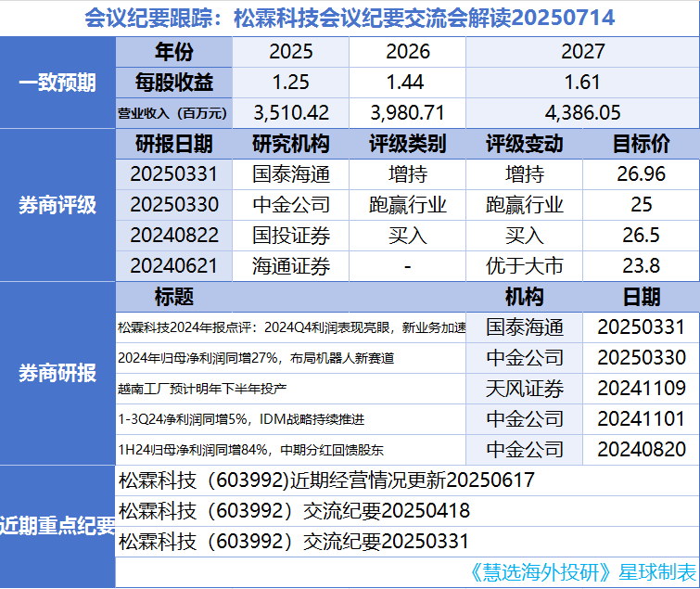Image resolution: width=700 pixels, height=589 pixels.
Task: Select rating date 20240822 cell
Action: tap(174, 236)
